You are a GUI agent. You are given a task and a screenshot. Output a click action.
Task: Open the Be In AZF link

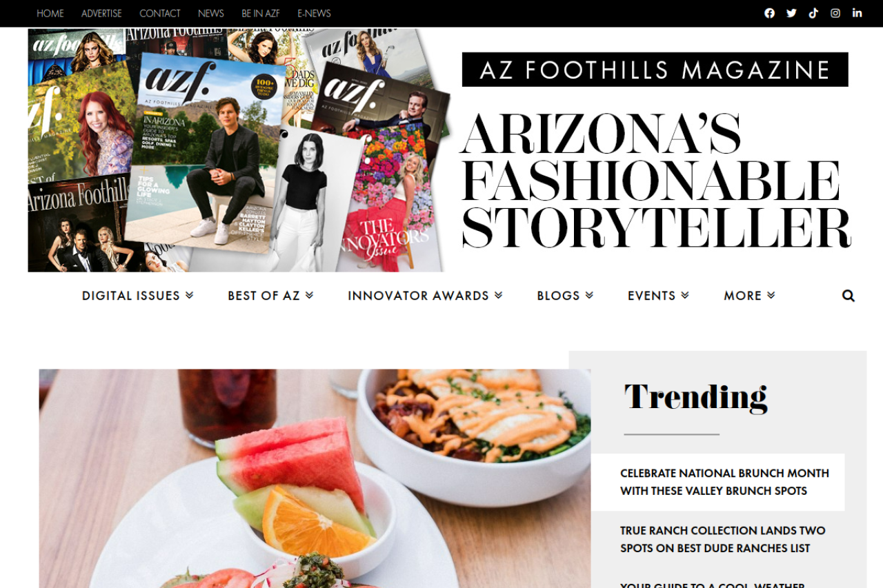click(x=261, y=13)
